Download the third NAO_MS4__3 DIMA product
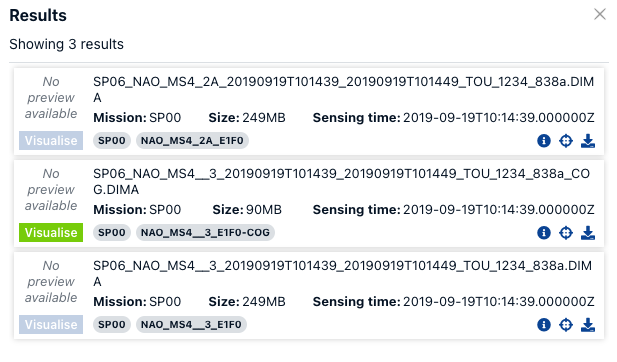Screen dimensions: 617x362 click(588, 325)
